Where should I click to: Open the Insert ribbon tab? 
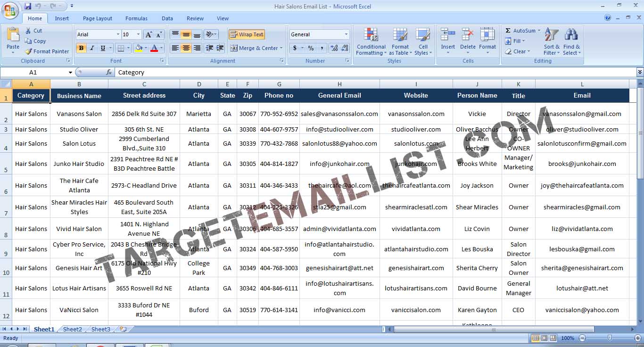[x=62, y=18]
